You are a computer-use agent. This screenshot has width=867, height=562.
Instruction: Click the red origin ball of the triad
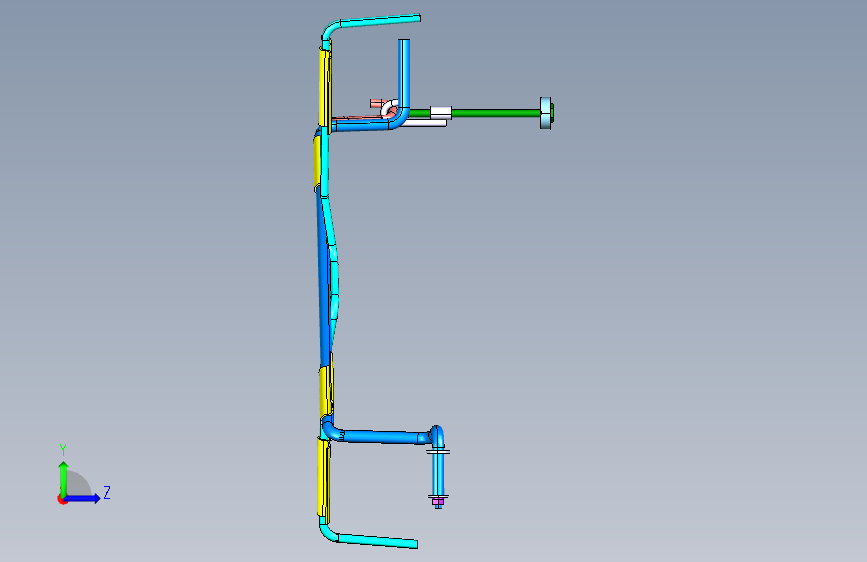pyautogui.click(x=62, y=500)
